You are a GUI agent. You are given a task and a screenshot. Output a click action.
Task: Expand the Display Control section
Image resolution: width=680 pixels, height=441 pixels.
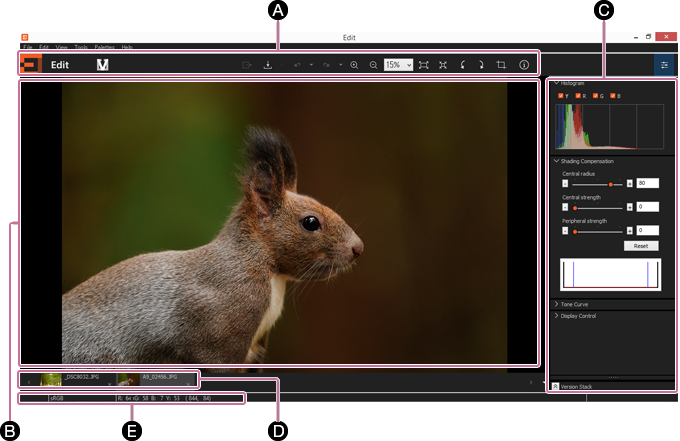556,316
